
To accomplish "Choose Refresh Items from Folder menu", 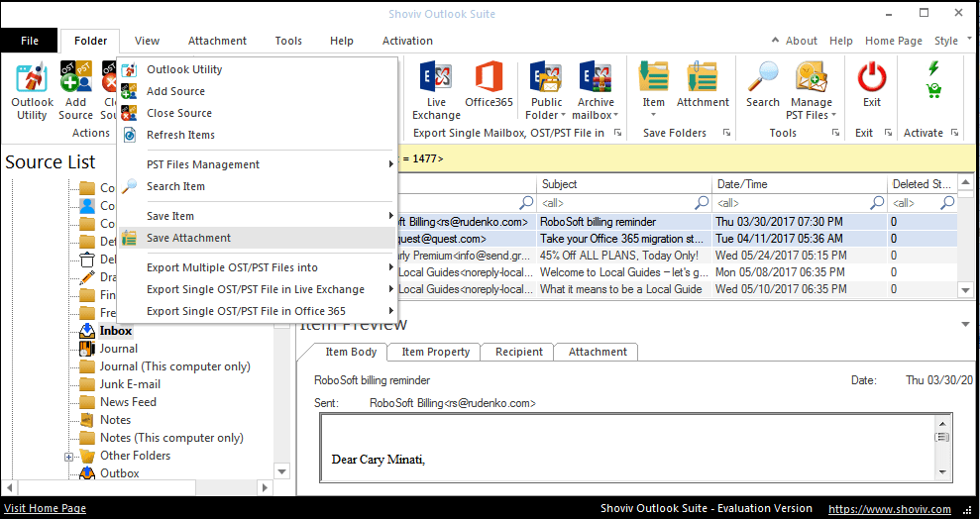I will [258, 135].
